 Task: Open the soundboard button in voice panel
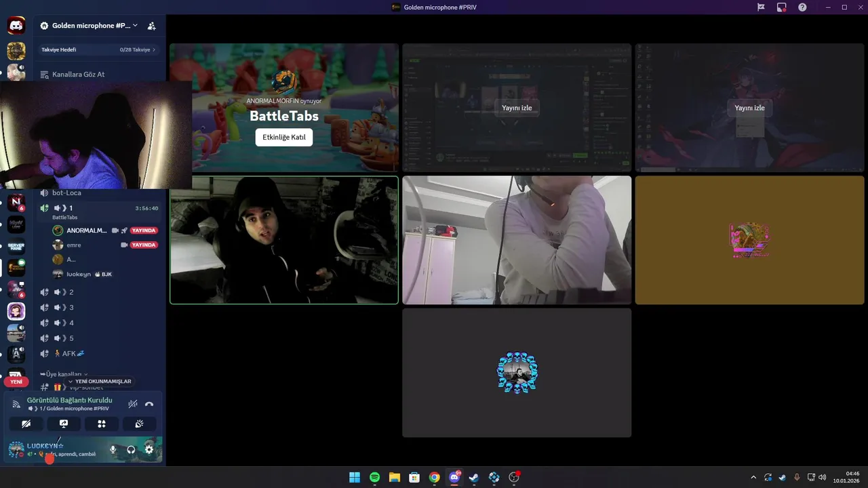click(139, 424)
